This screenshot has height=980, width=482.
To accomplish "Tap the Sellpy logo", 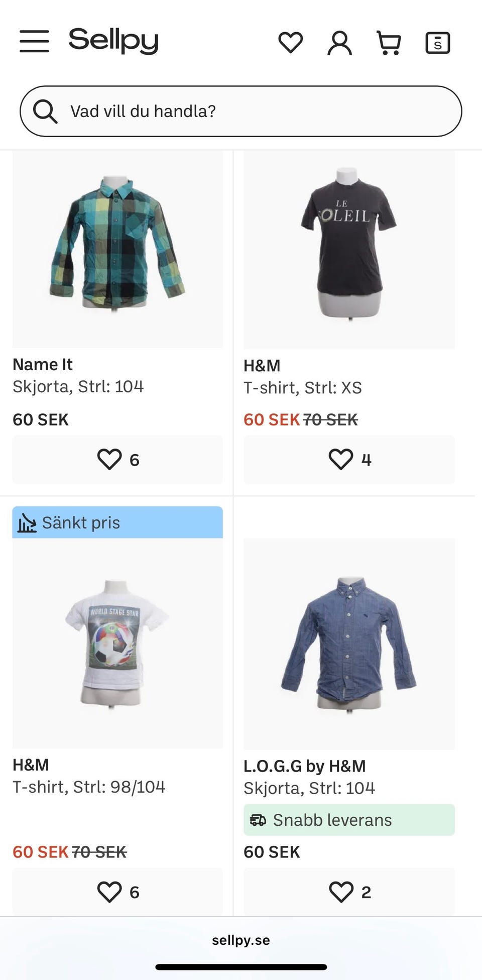I will 113,40.
